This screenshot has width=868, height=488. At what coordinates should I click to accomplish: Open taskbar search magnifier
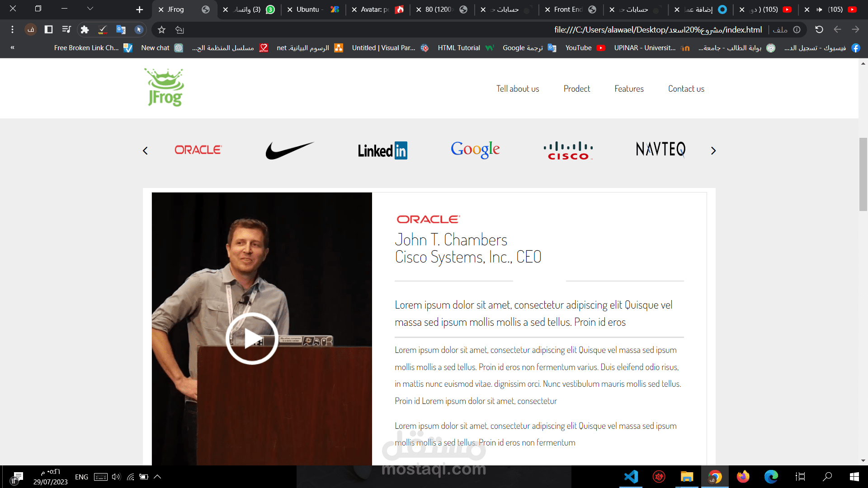point(827,477)
